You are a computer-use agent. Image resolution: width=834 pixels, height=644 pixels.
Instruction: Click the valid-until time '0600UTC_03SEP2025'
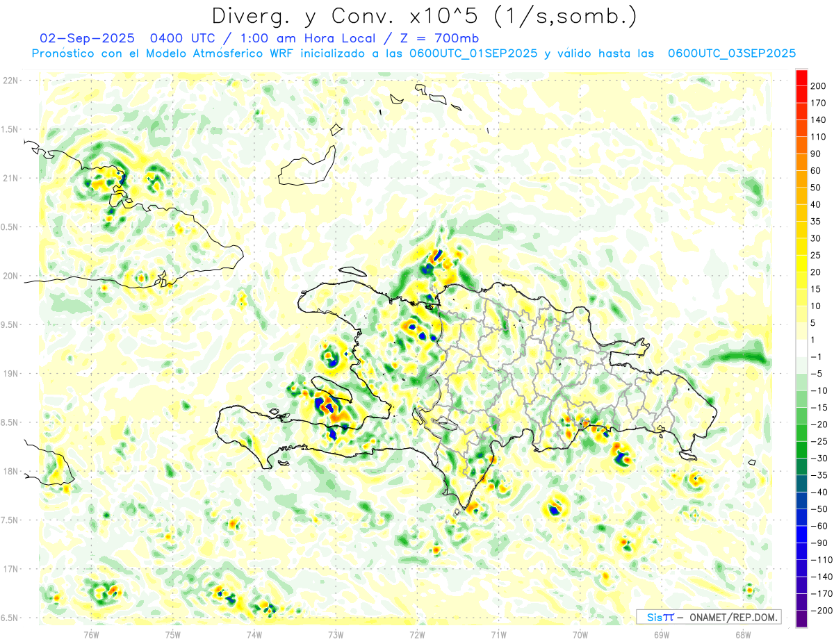[x=731, y=53]
